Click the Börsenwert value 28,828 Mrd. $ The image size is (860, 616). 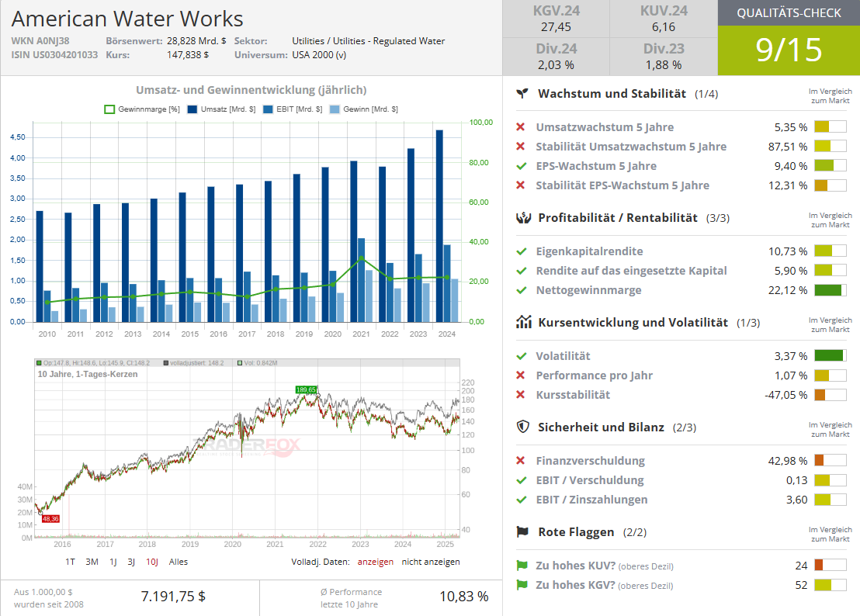click(x=196, y=40)
